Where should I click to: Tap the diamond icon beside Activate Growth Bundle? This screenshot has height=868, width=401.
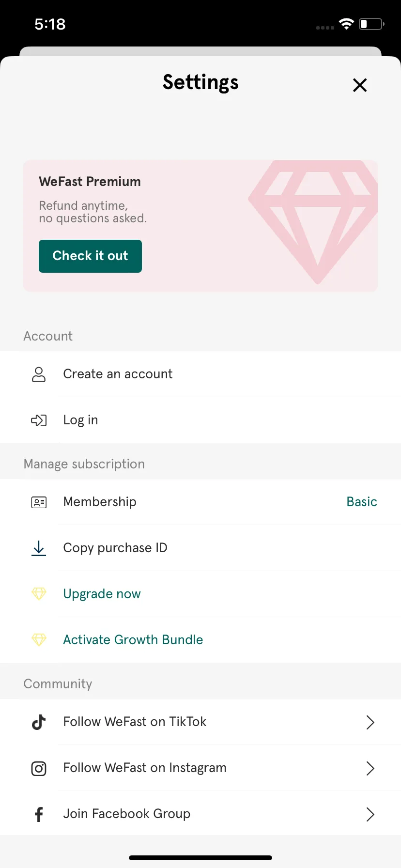39,640
